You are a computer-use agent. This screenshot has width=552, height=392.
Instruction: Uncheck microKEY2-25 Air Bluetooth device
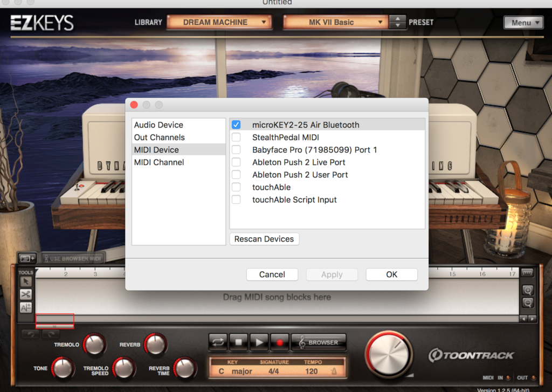pos(236,125)
